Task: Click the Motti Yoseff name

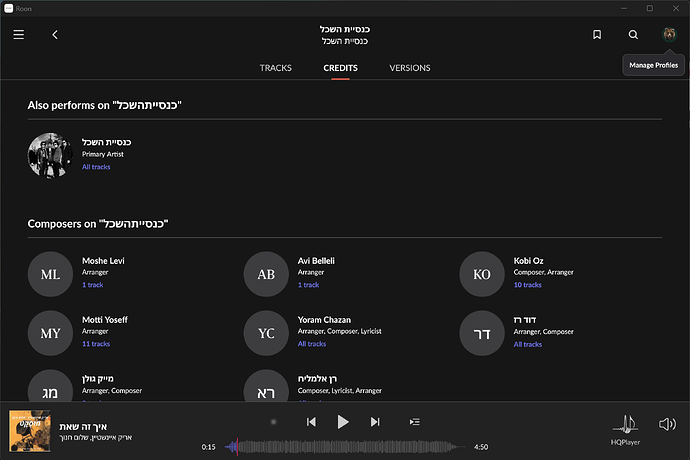Action: tap(105, 320)
